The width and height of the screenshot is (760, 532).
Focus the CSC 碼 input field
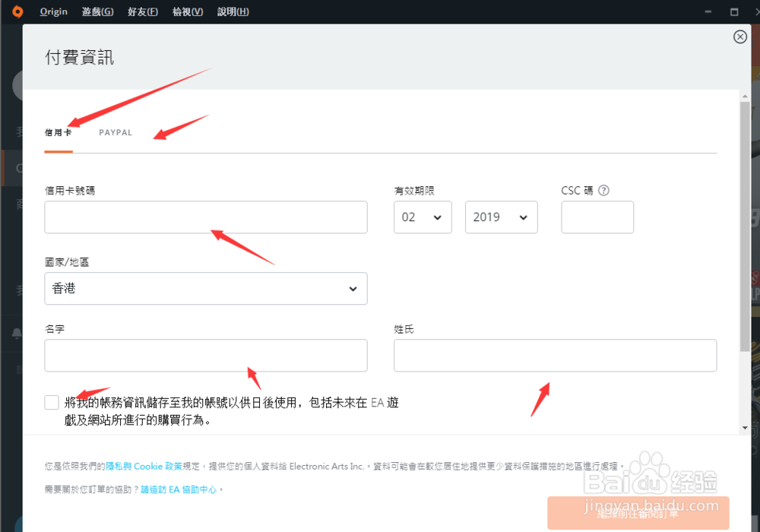[597, 217]
